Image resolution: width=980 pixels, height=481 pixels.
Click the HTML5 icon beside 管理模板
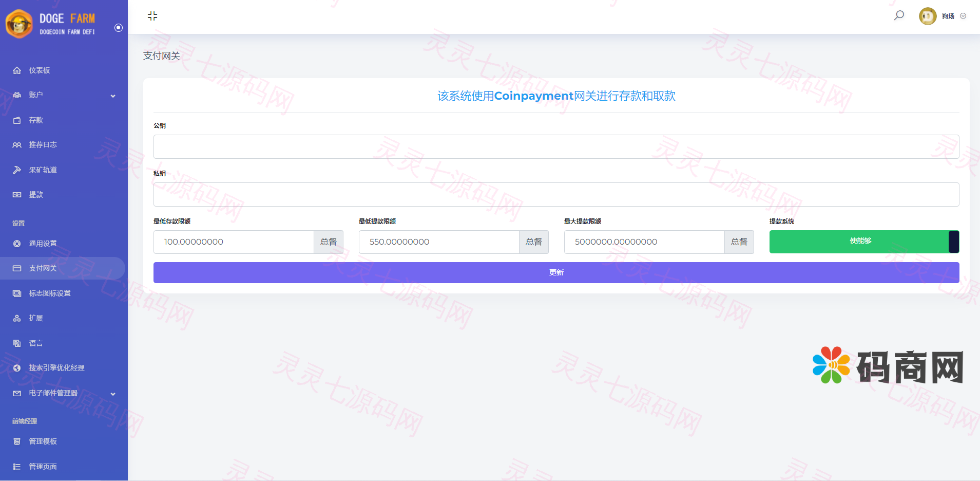(17, 441)
